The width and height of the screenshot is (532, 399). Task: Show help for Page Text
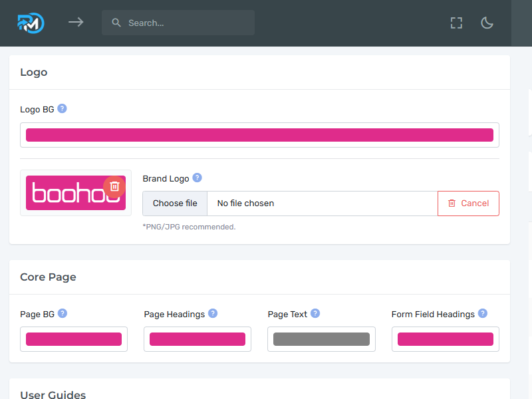point(315,314)
